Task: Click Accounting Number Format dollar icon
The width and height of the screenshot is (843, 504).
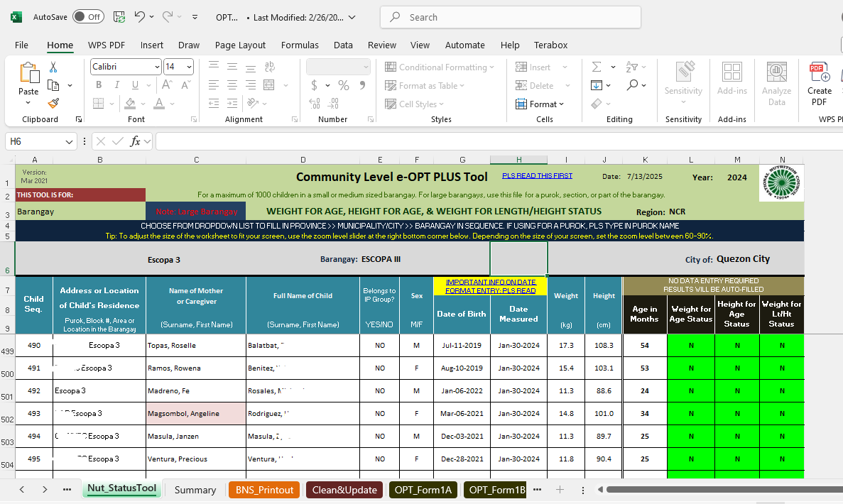Action: coord(314,85)
